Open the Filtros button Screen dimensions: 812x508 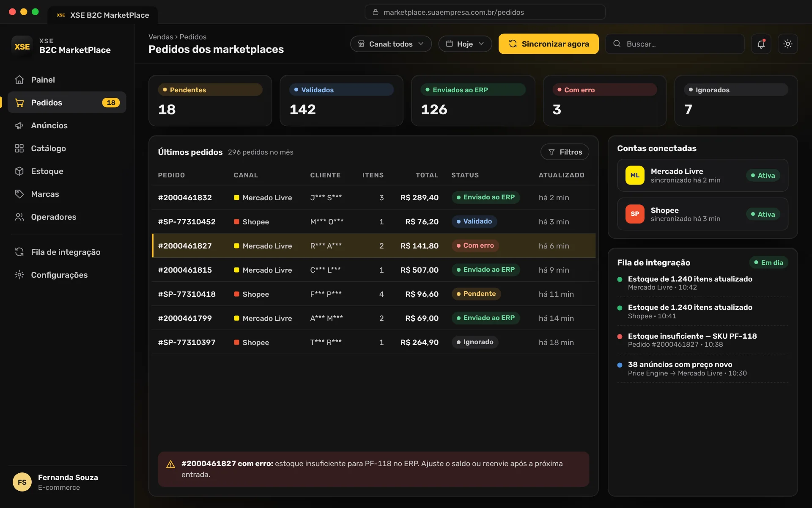pyautogui.click(x=565, y=152)
